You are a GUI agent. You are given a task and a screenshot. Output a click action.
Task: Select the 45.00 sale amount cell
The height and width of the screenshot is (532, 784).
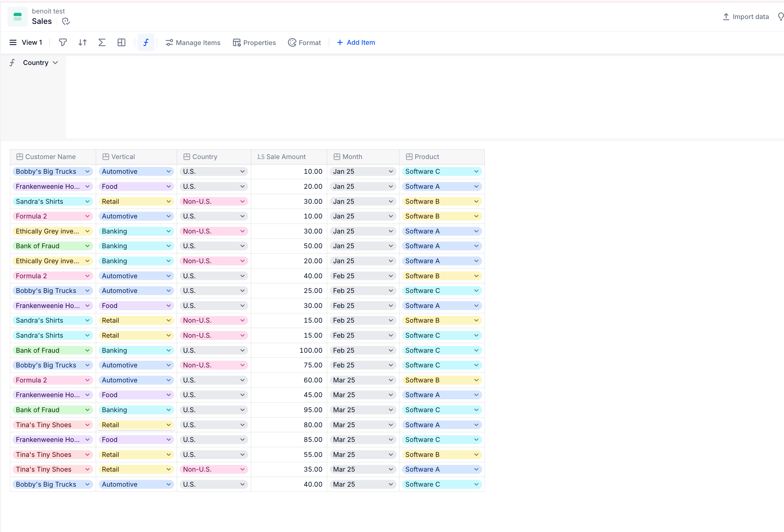289,395
